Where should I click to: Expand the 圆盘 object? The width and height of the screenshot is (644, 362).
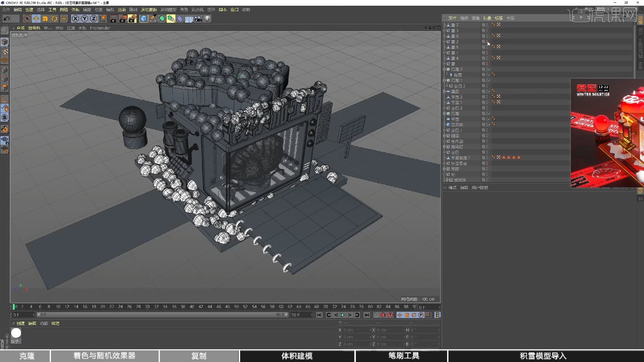pos(444,92)
